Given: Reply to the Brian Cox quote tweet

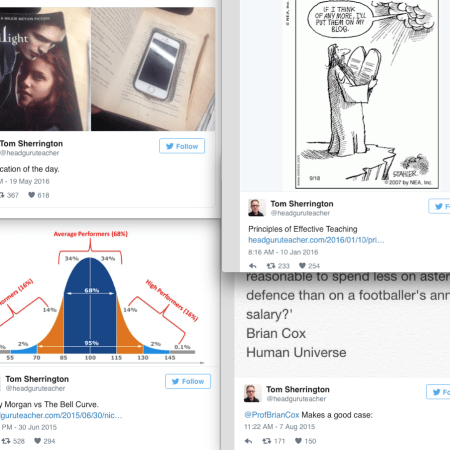Looking at the screenshot, I should click(x=248, y=441).
